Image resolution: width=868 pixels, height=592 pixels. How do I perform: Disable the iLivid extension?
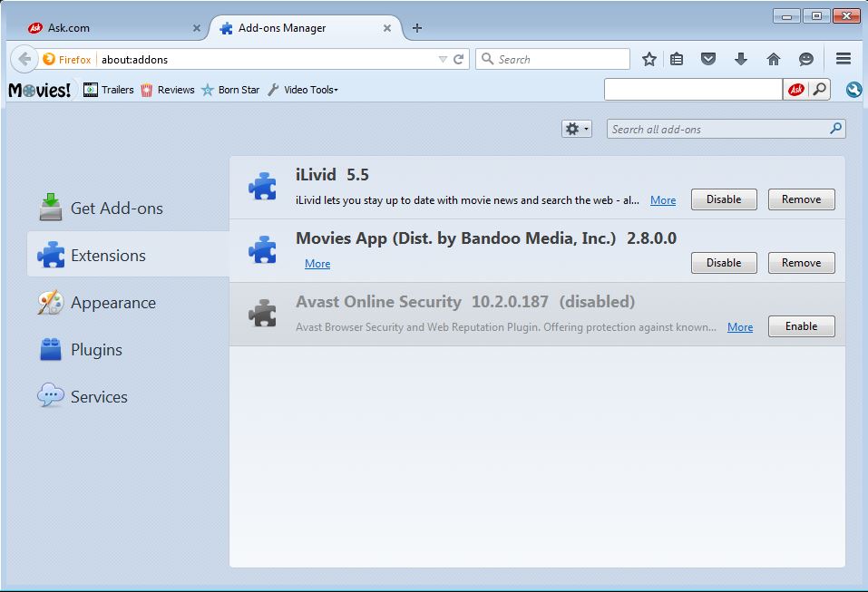[724, 199]
